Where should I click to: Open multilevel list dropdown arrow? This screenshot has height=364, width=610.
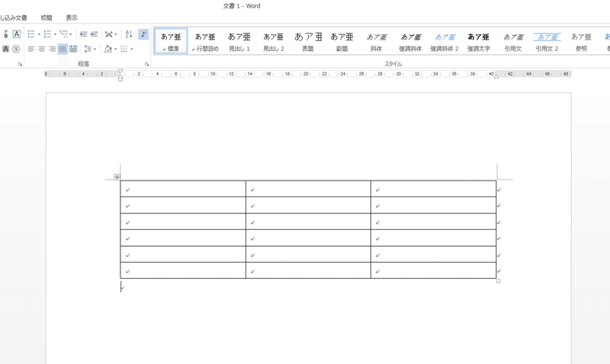click(70, 34)
